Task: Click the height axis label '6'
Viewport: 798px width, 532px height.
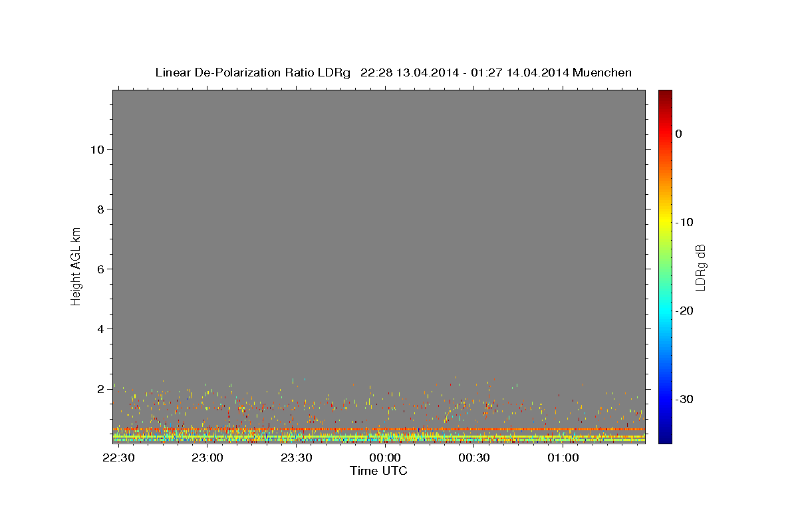Action: tap(99, 269)
